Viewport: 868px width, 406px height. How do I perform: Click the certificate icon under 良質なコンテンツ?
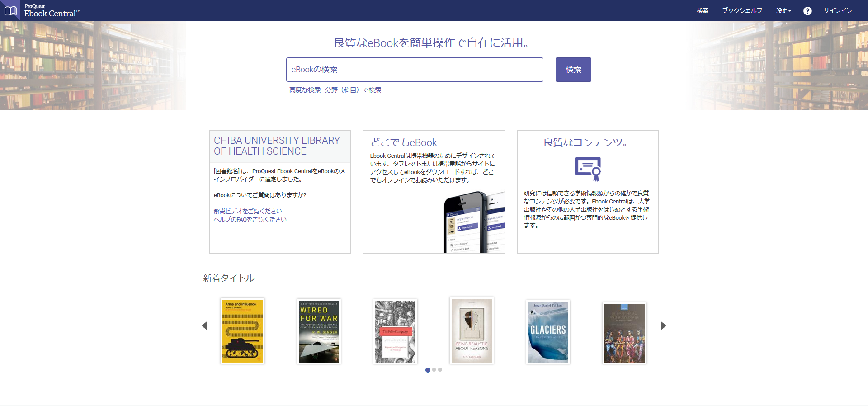tap(588, 169)
